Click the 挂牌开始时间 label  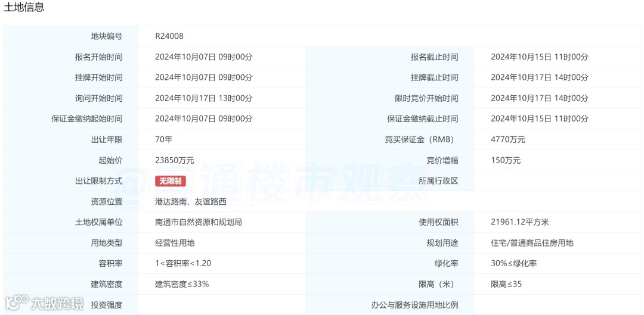coord(98,77)
